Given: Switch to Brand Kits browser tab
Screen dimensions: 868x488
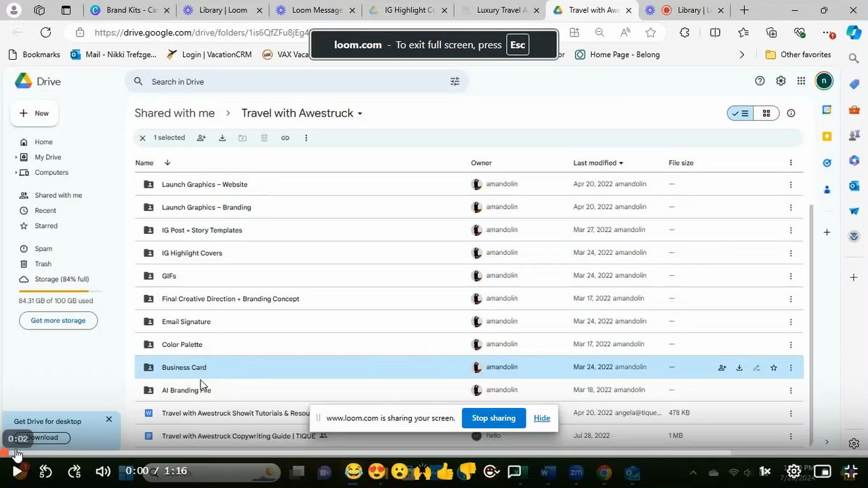Looking at the screenshot, I should click(x=130, y=10).
